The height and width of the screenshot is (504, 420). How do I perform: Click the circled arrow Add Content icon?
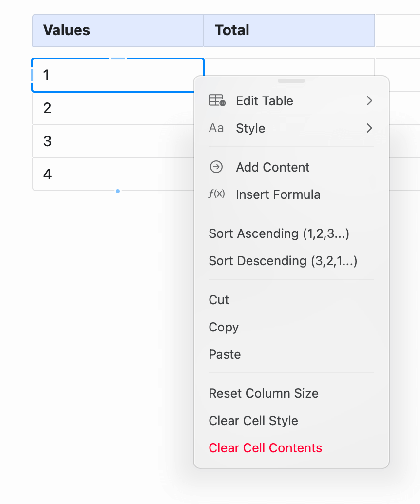coord(216,167)
